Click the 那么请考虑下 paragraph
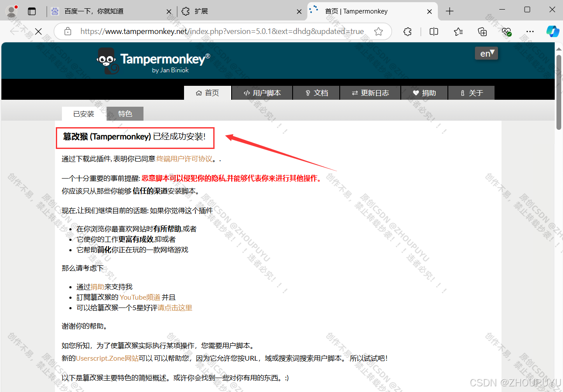563x392 pixels. 83,268
